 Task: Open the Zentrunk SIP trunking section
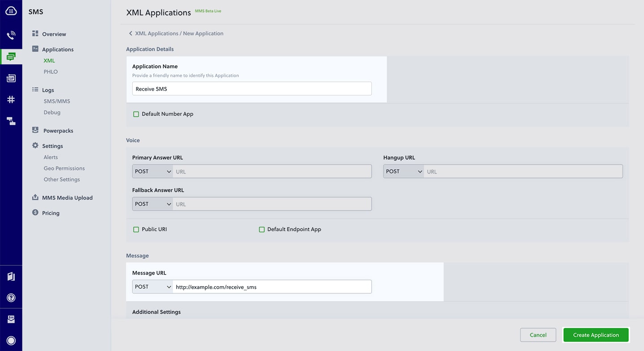point(11,78)
